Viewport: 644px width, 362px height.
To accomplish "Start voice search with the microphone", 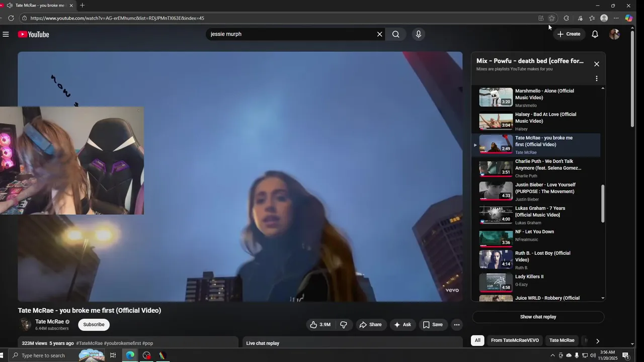I will pyautogui.click(x=418, y=34).
